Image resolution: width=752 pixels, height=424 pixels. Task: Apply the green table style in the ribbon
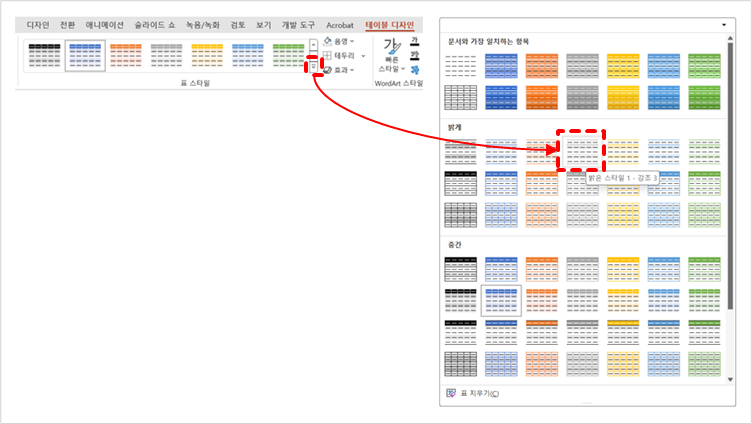click(x=288, y=55)
